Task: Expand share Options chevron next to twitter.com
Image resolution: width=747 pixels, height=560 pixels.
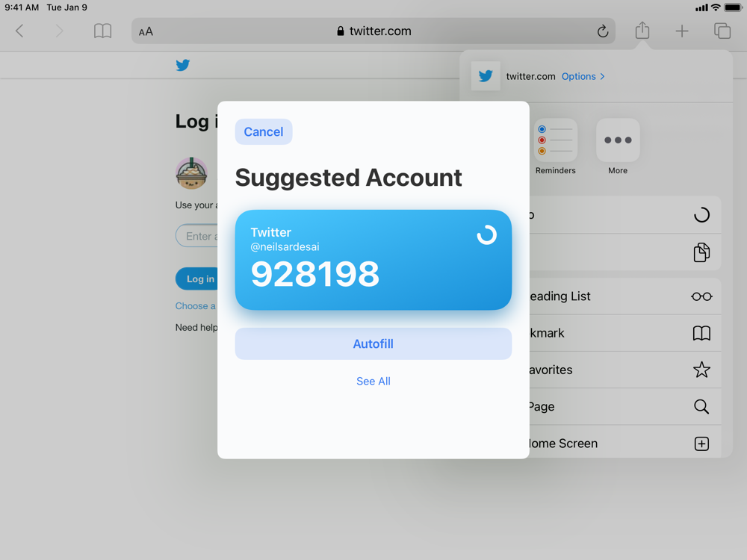Action: click(583, 77)
